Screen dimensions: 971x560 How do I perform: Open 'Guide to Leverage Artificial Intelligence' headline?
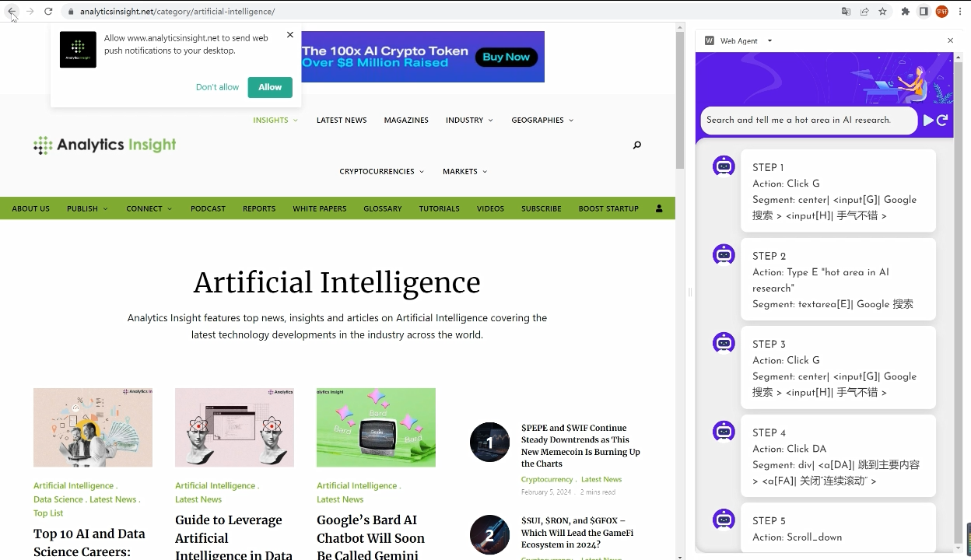coord(233,536)
